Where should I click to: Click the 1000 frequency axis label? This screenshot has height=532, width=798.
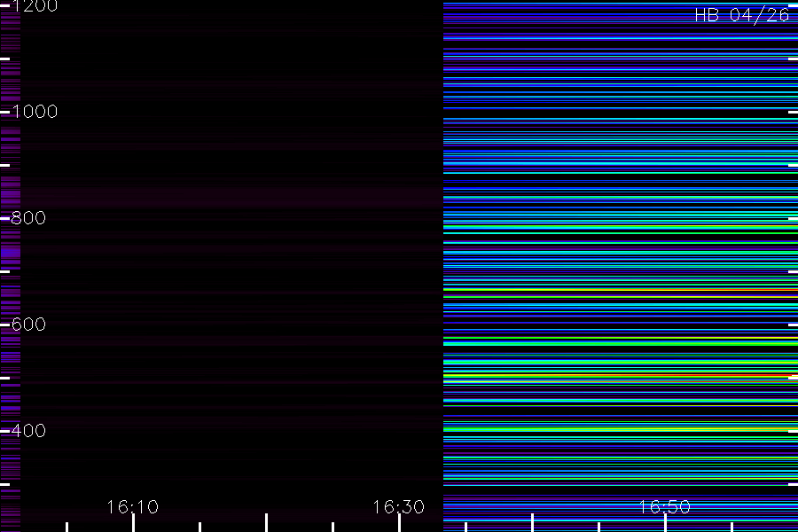(35, 112)
